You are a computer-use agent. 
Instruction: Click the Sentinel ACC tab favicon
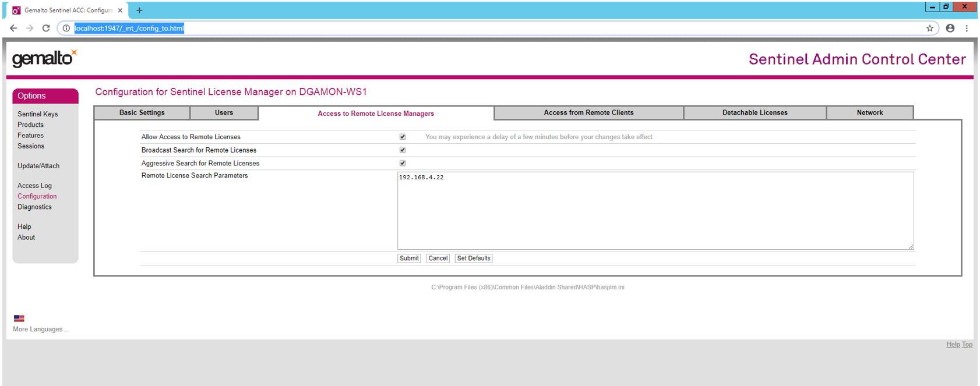tap(16, 10)
